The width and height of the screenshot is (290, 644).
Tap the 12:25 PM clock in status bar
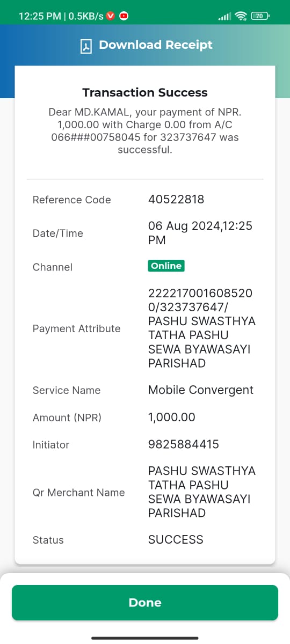40,16
